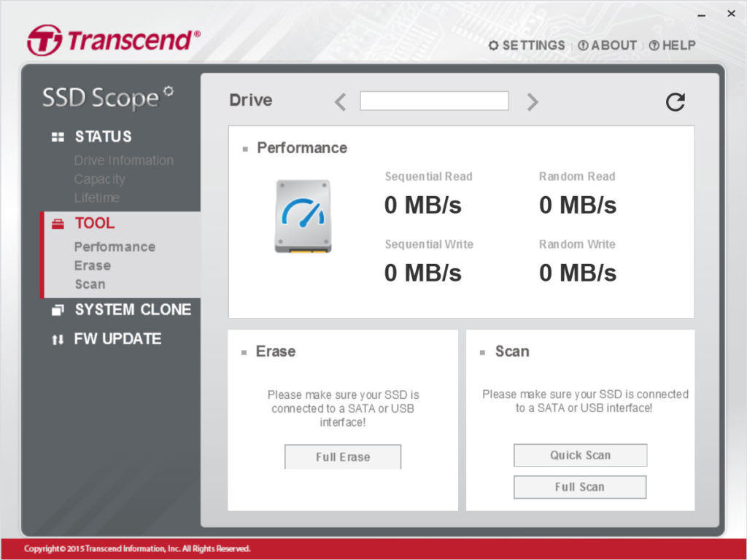Click the Drive selection field
This screenshot has height=560, width=747.
point(434,101)
